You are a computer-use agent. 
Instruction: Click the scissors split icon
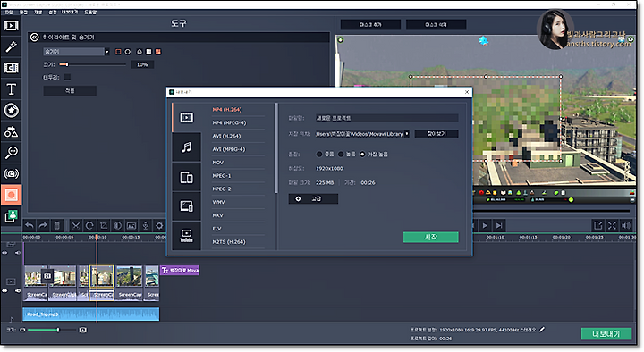pyautogui.click(x=75, y=225)
